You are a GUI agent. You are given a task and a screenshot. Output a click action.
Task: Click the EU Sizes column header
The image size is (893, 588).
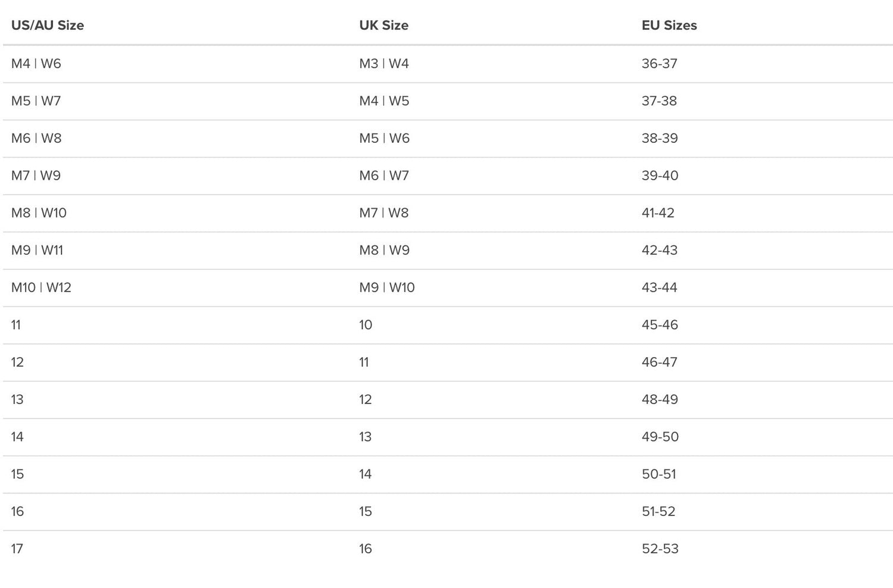click(x=669, y=26)
